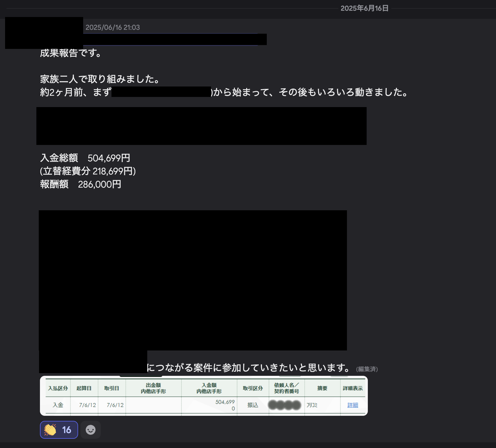Image resolution: width=496 pixels, height=448 pixels.
Task: Click the 入金総額 504,699円 text line
Action: coord(85,158)
